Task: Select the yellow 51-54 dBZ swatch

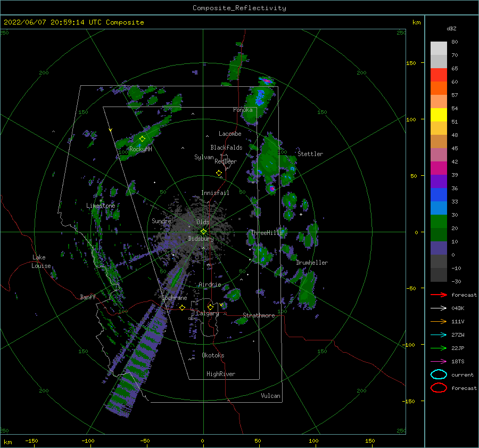Action: (439, 115)
